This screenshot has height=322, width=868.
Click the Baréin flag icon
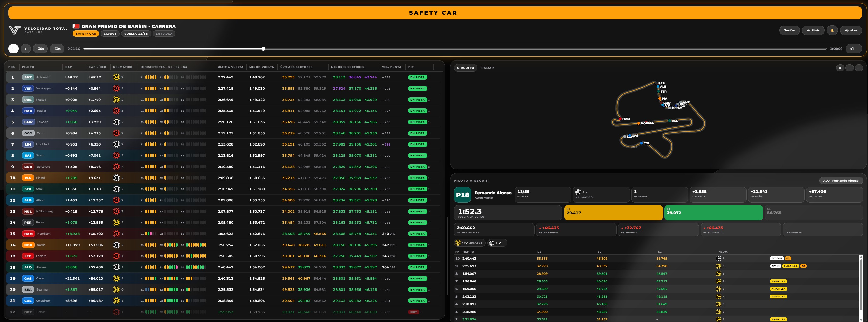(x=76, y=26)
